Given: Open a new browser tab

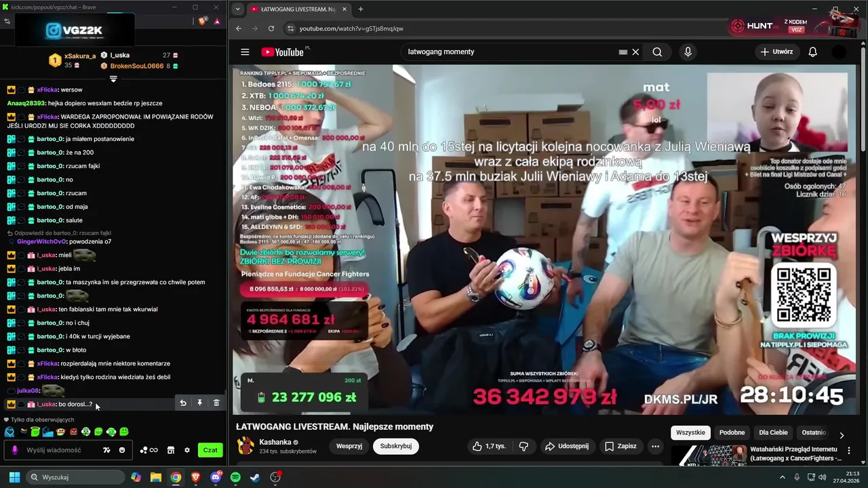Looking at the screenshot, I should (x=361, y=9).
